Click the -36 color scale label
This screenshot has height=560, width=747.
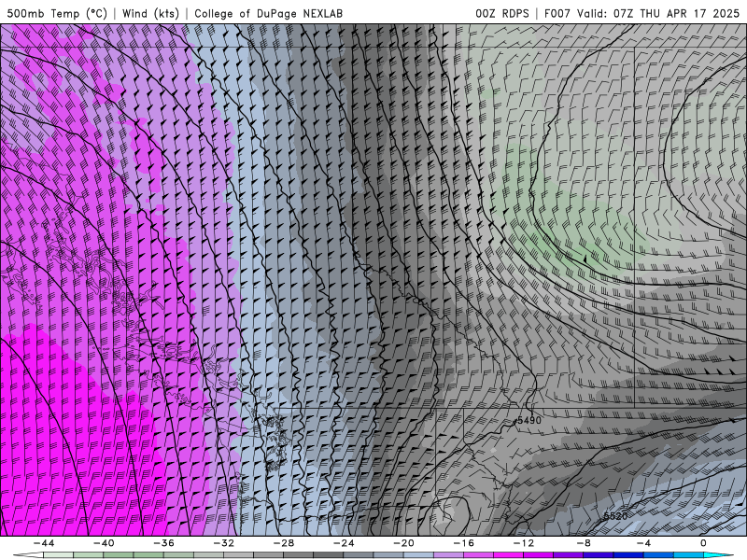click(x=164, y=543)
